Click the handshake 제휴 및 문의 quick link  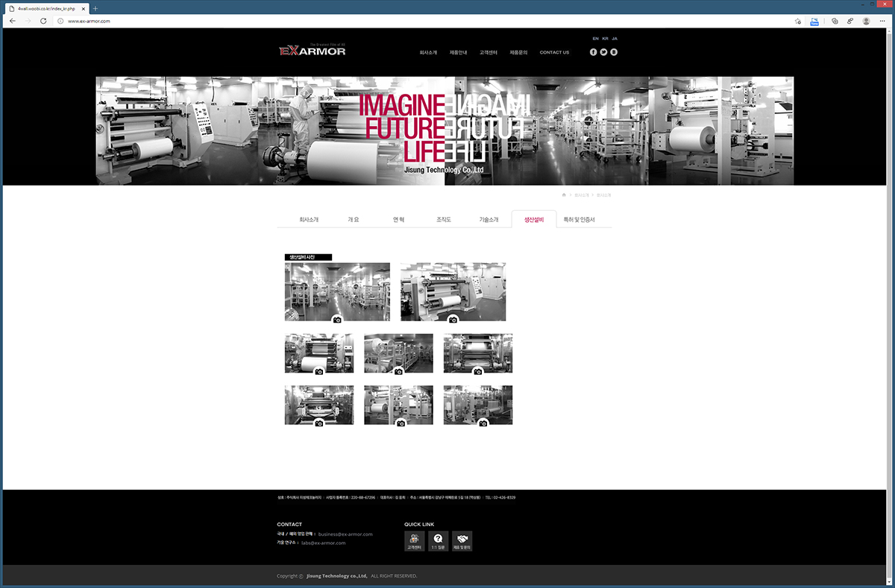tap(462, 541)
